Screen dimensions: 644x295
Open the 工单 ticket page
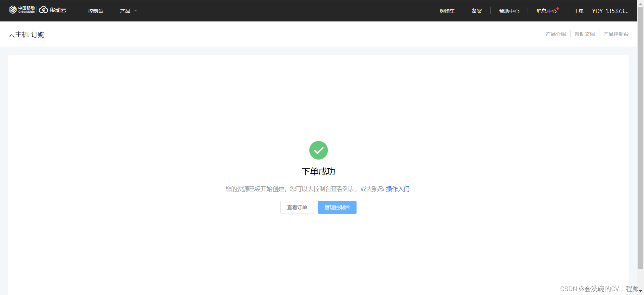(x=579, y=11)
